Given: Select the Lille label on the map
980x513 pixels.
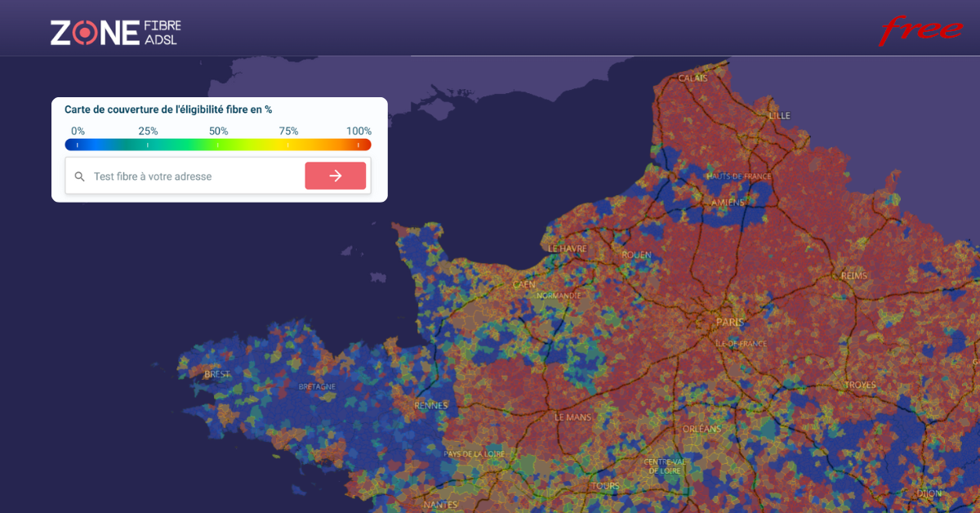Looking at the screenshot, I should 779,116.
